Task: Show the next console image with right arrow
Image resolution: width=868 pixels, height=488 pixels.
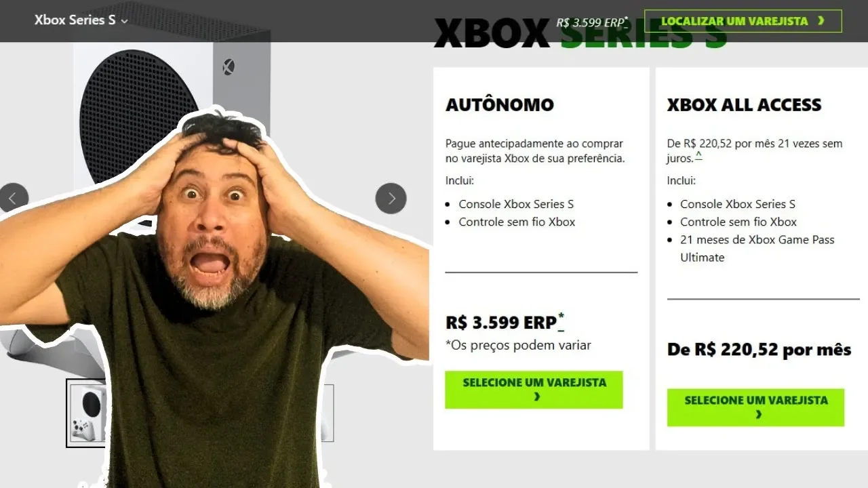Action: click(x=391, y=199)
